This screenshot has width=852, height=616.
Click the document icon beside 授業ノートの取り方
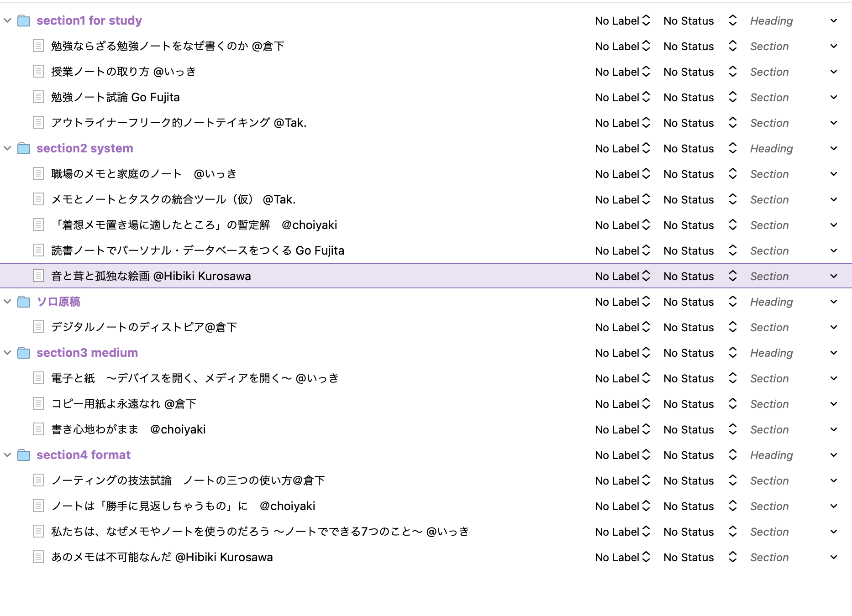38,71
